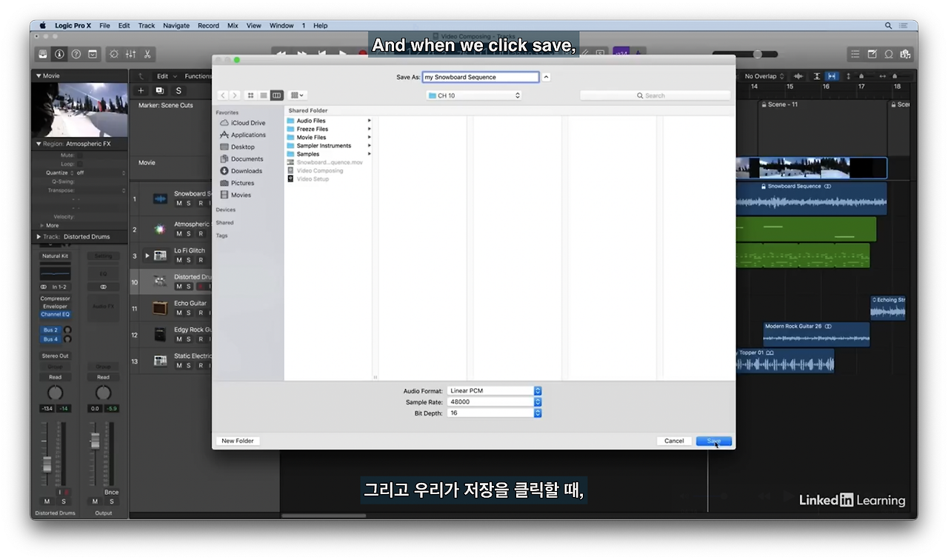Open Smart Controls dial button
Viewport: 948px width, 560px height.
[113, 54]
